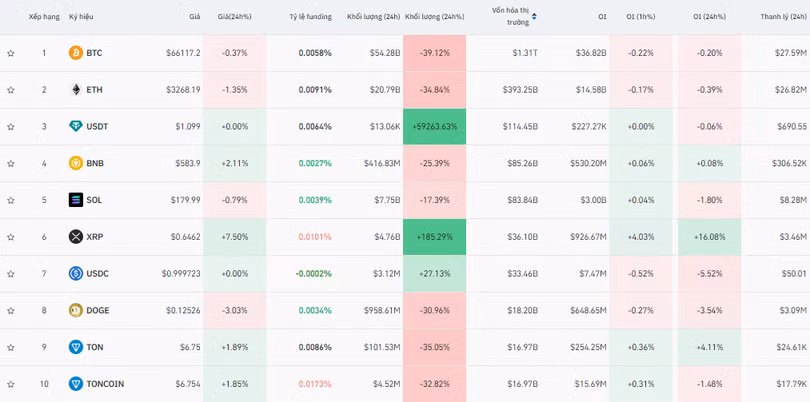The height and width of the screenshot is (402, 810).
Task: Click the Tỷ lệ funding column header
Action: pyautogui.click(x=310, y=17)
